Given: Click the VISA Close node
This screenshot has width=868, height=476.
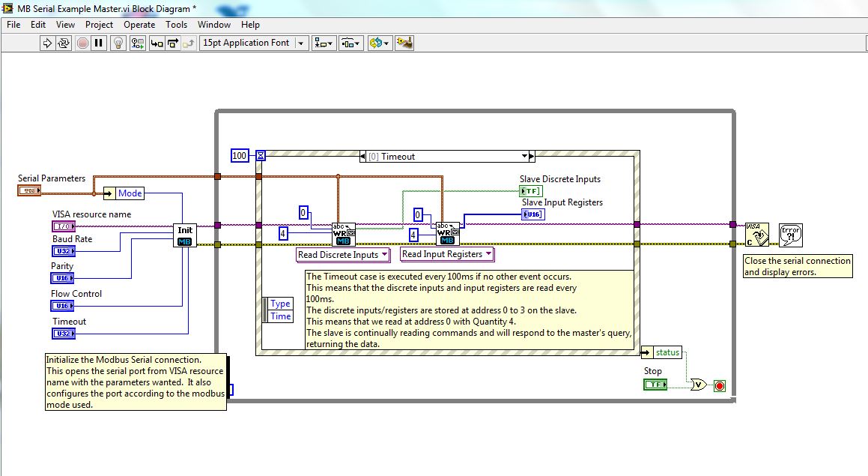Looking at the screenshot, I should point(756,234).
